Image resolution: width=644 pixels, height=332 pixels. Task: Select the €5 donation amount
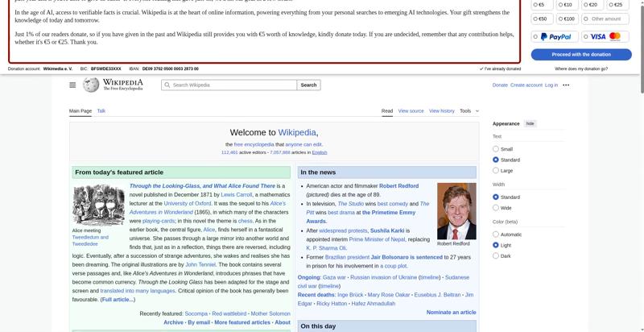tap(541, 5)
